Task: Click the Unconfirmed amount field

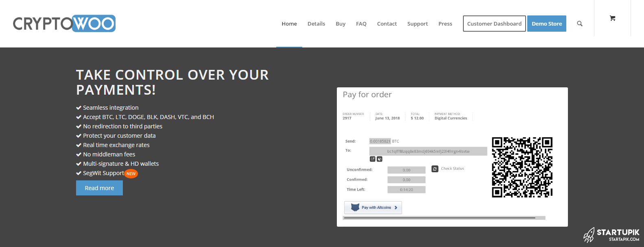Action: point(406,170)
